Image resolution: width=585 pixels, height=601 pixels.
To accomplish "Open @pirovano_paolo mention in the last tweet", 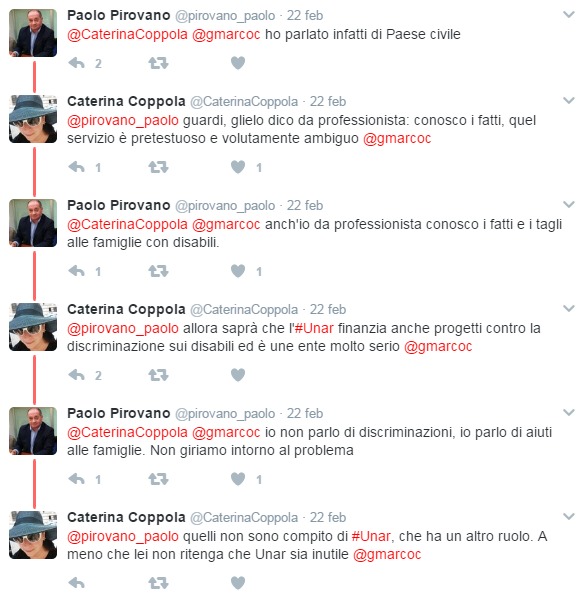I will pyautogui.click(x=123, y=537).
